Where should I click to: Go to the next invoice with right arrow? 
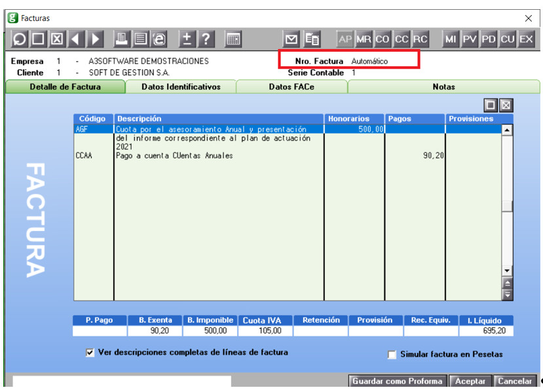click(x=94, y=39)
